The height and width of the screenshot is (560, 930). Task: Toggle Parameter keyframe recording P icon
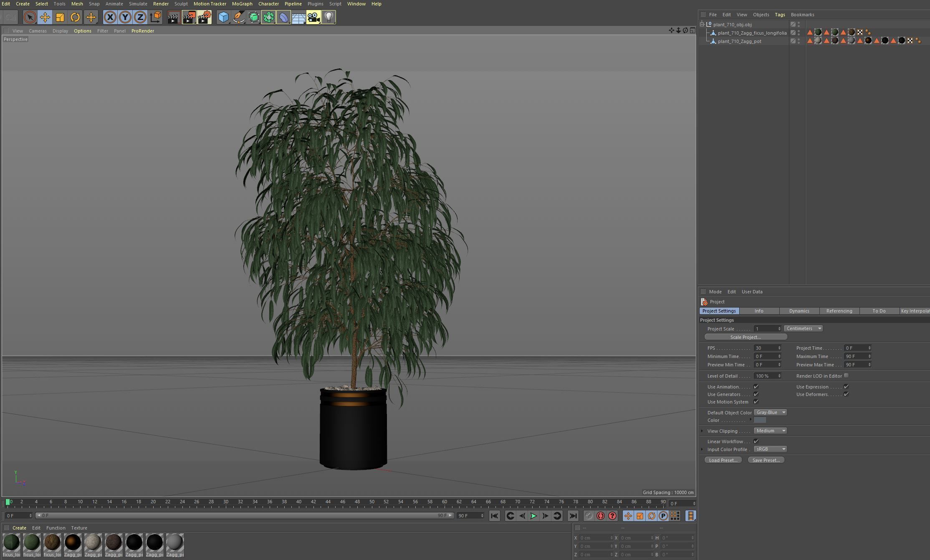click(663, 516)
